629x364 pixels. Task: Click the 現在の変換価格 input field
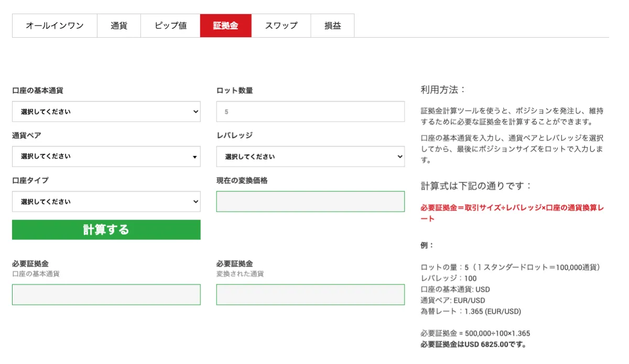pyautogui.click(x=310, y=201)
